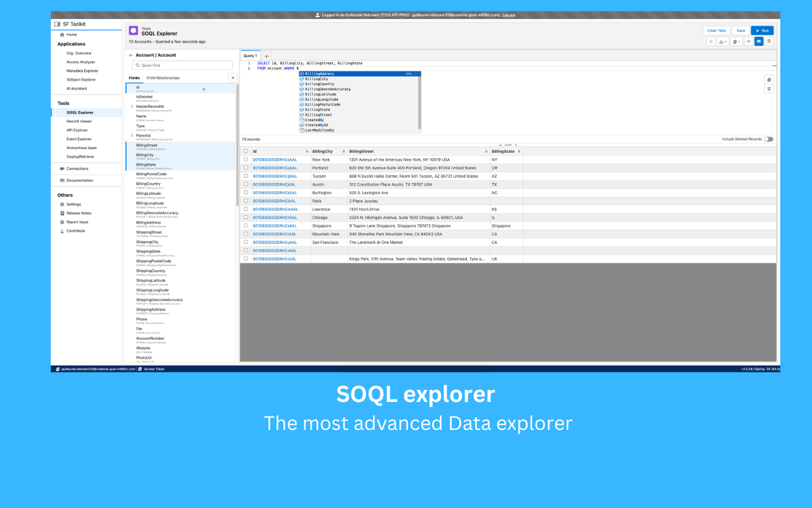The height and width of the screenshot is (508, 812).
Task: Select the highlighted blue documentation icon
Action: 759,41
